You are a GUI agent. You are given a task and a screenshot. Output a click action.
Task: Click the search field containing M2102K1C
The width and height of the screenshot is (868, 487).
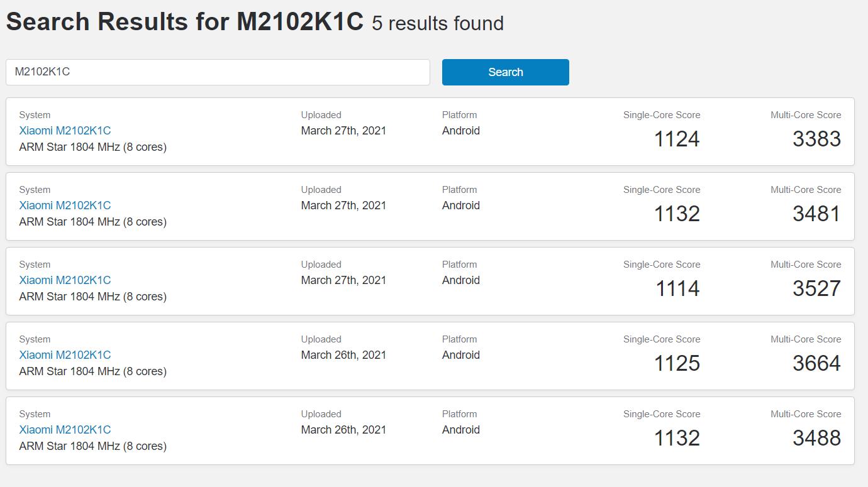coord(217,72)
